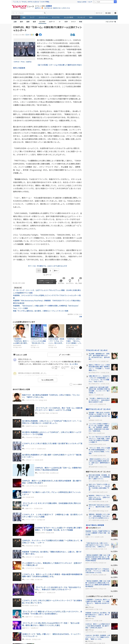129x644 pixels.
Task: Go to article page 2
Action: click(x=50, y=270)
